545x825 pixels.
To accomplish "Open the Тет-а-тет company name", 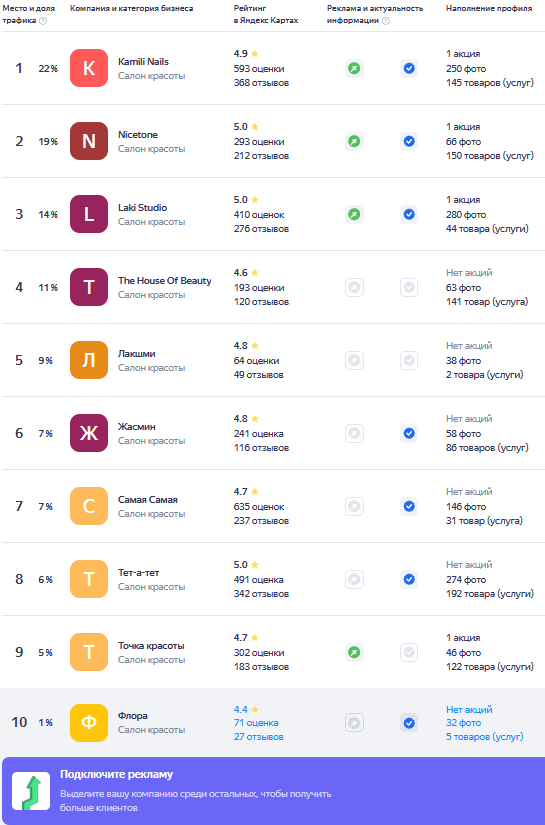I will [138, 572].
